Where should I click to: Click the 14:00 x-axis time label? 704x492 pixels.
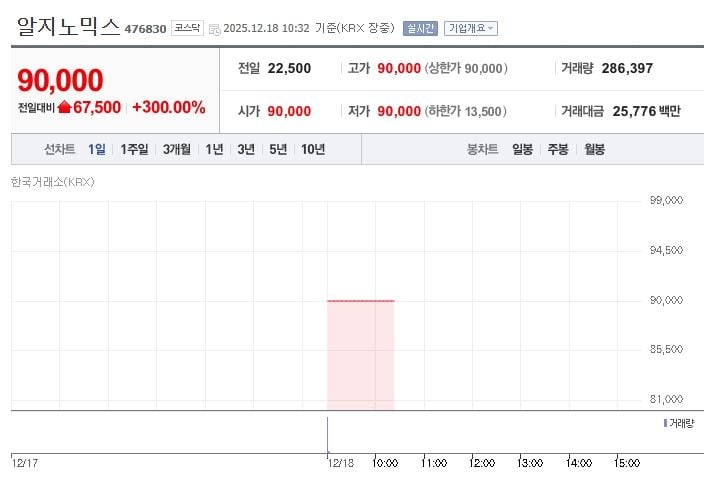579,463
